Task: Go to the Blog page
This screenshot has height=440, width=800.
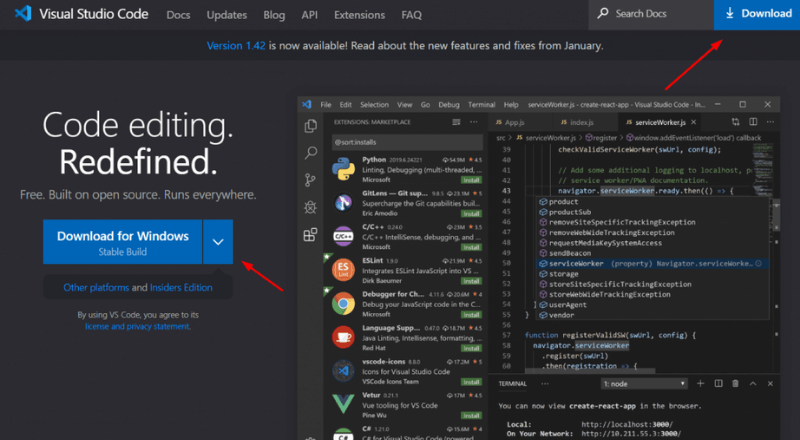Action: coord(274,15)
